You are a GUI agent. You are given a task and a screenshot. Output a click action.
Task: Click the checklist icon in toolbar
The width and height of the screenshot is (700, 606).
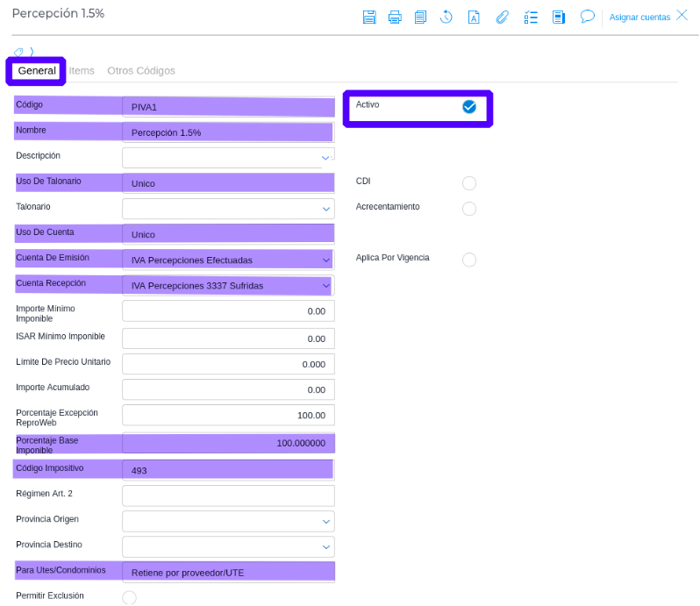pyautogui.click(x=531, y=17)
